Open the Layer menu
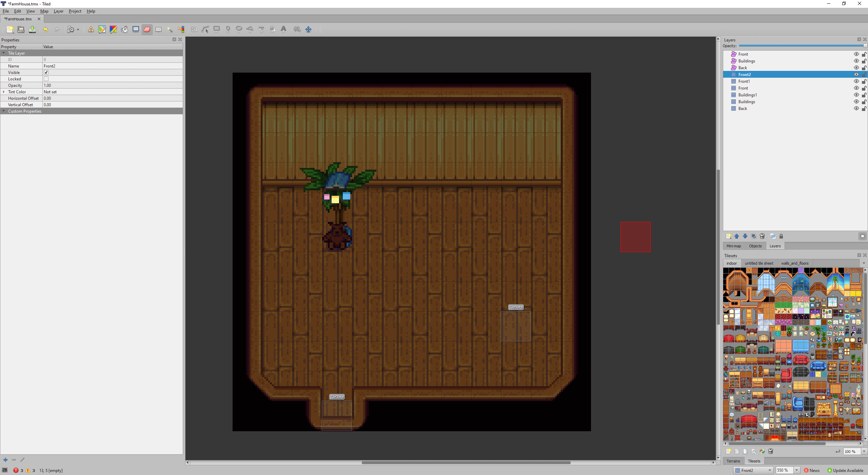 point(59,11)
